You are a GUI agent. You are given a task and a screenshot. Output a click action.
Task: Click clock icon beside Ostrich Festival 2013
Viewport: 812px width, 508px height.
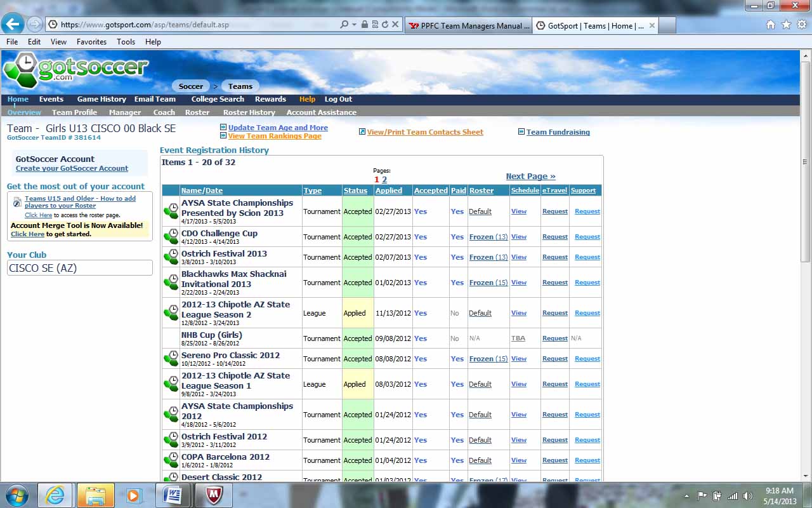click(171, 257)
